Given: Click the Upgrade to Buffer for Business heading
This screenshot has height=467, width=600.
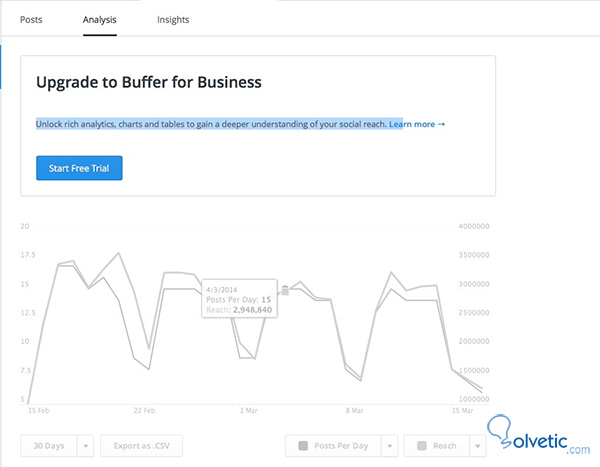Looking at the screenshot, I should click(149, 81).
